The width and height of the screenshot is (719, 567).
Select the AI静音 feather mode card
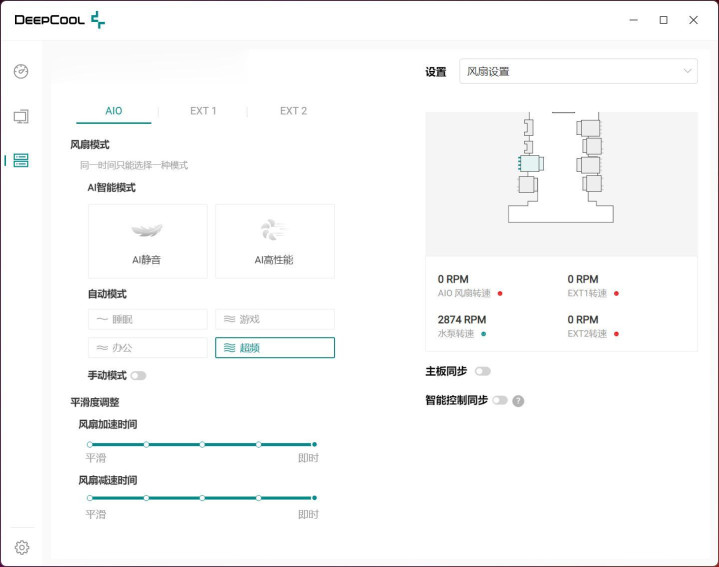(x=148, y=241)
